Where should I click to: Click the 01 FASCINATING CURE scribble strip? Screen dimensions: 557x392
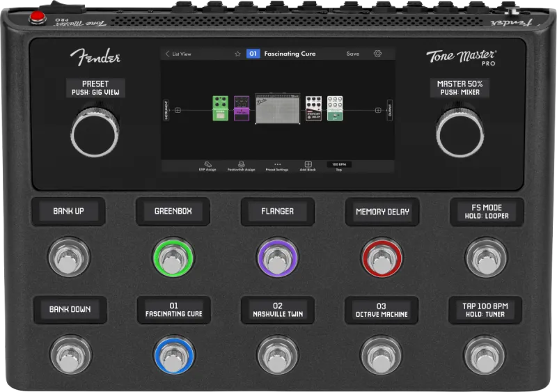point(173,310)
